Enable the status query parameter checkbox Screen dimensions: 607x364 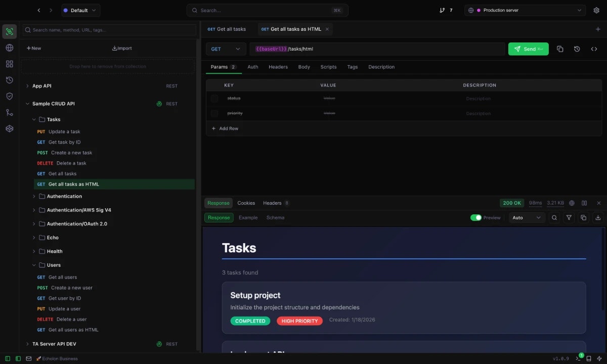coord(214,98)
